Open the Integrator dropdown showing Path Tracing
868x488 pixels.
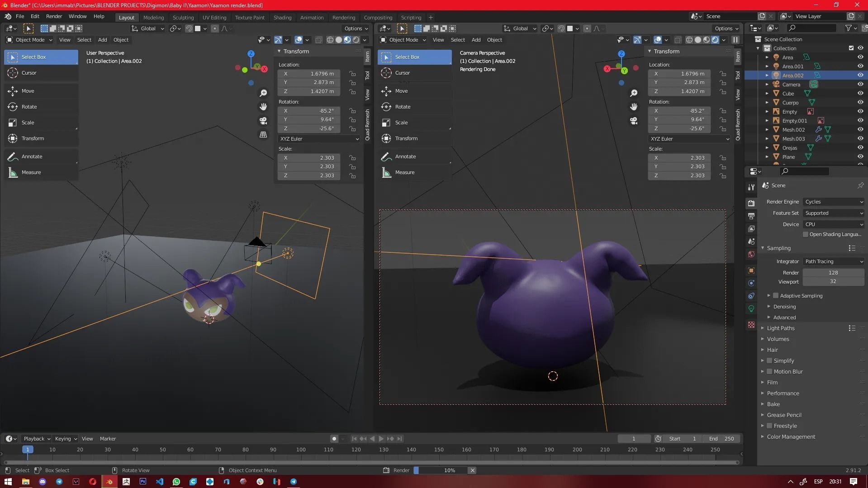coord(834,261)
